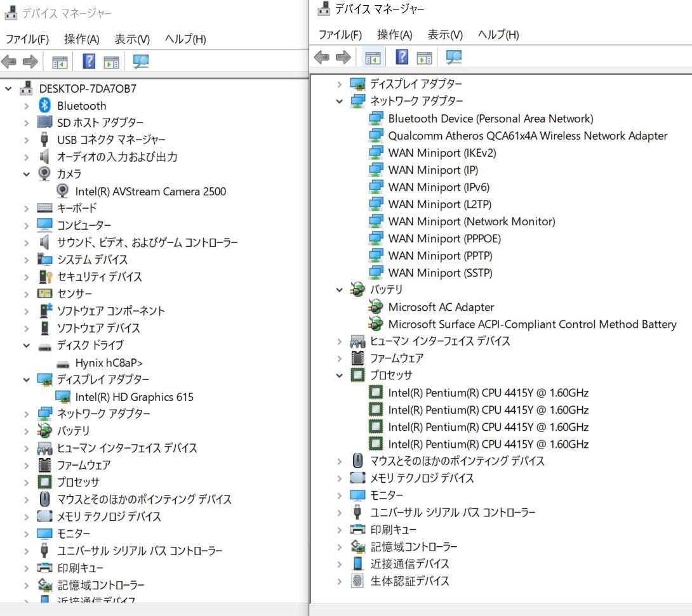Select Microsoft Surface ACPI-Compliant Control Method Battery
The image size is (692, 616).
(532, 324)
